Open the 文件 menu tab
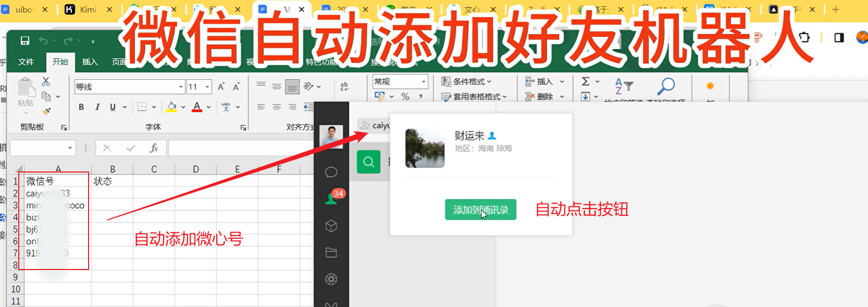 26,62
